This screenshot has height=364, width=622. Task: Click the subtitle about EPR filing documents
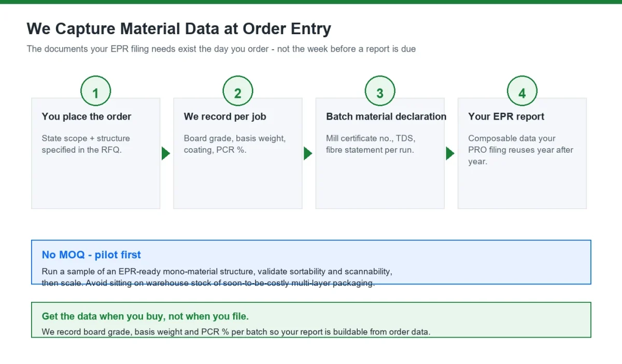point(221,49)
